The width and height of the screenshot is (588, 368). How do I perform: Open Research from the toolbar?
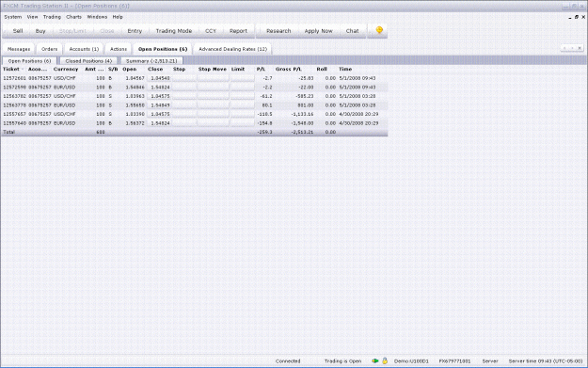coord(278,31)
